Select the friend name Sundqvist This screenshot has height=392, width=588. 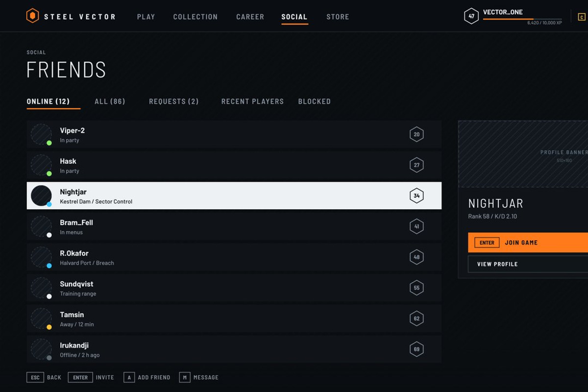[x=76, y=284]
